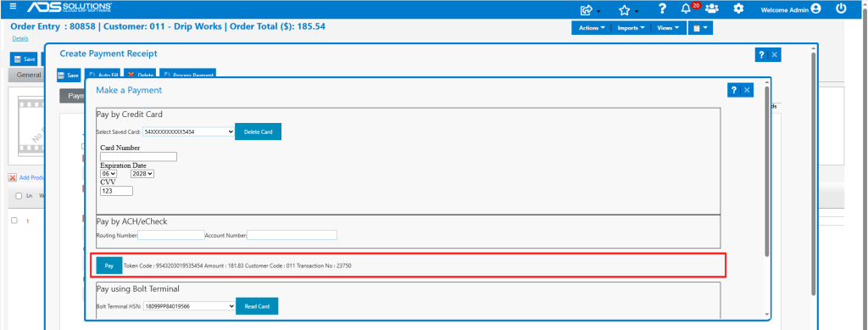Click the Details link under Order Entry

click(20, 38)
